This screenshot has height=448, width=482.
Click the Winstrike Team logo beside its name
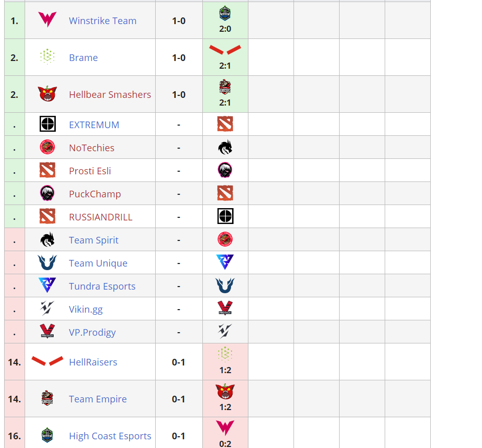(47, 21)
